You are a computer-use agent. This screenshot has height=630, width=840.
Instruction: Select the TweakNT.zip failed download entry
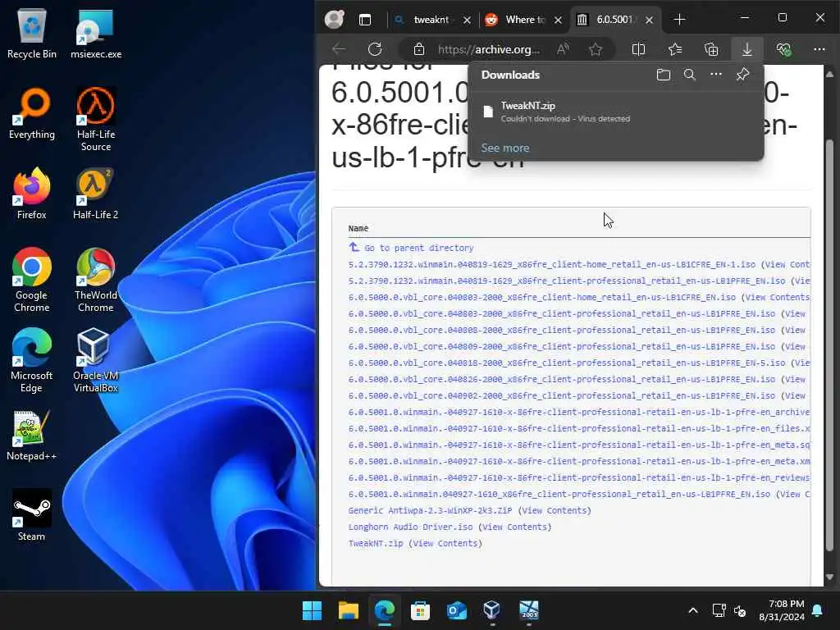pyautogui.click(x=615, y=112)
